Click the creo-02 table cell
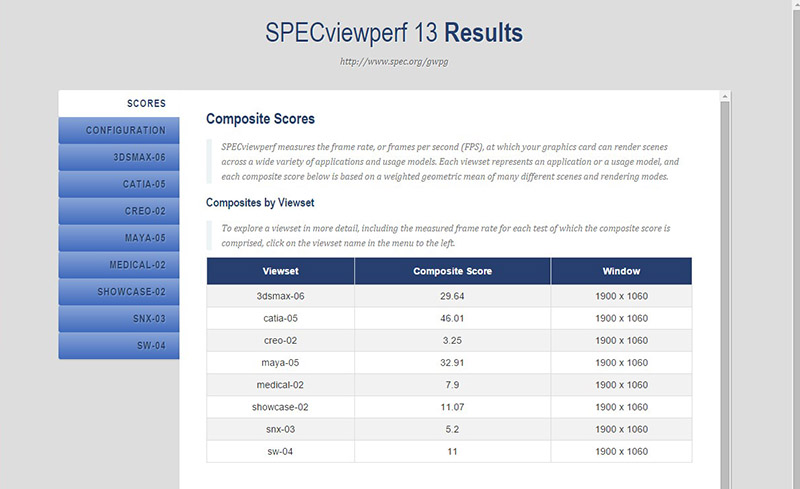800x489 pixels. (281, 340)
